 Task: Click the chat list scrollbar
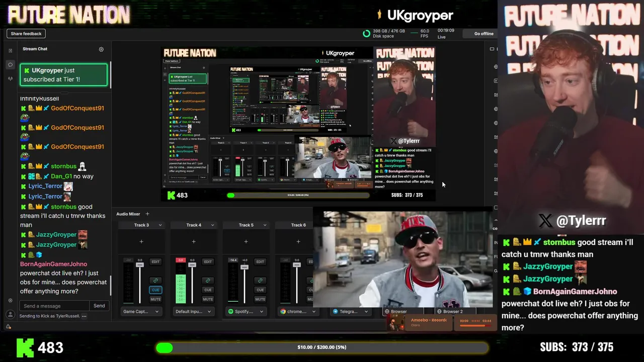pos(110,285)
